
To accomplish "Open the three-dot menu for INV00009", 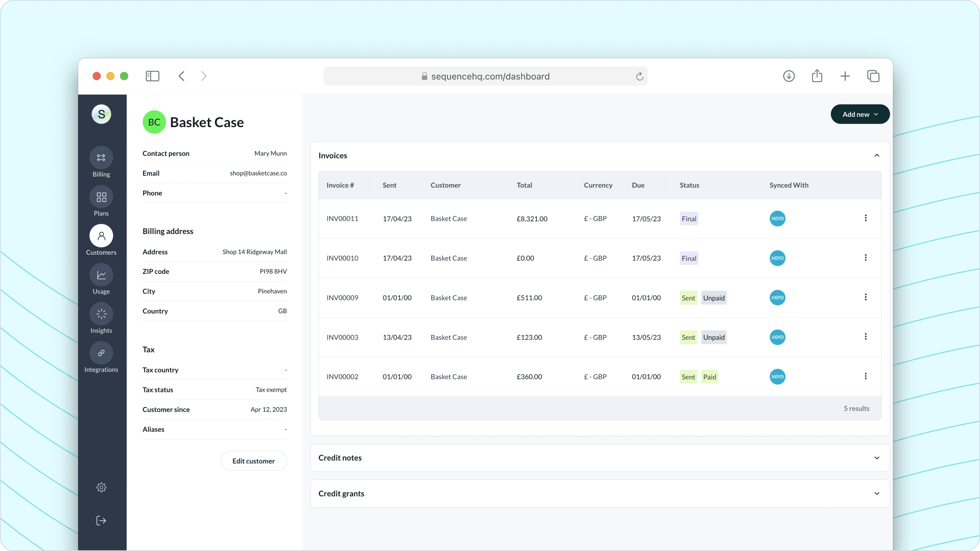I will tap(865, 297).
